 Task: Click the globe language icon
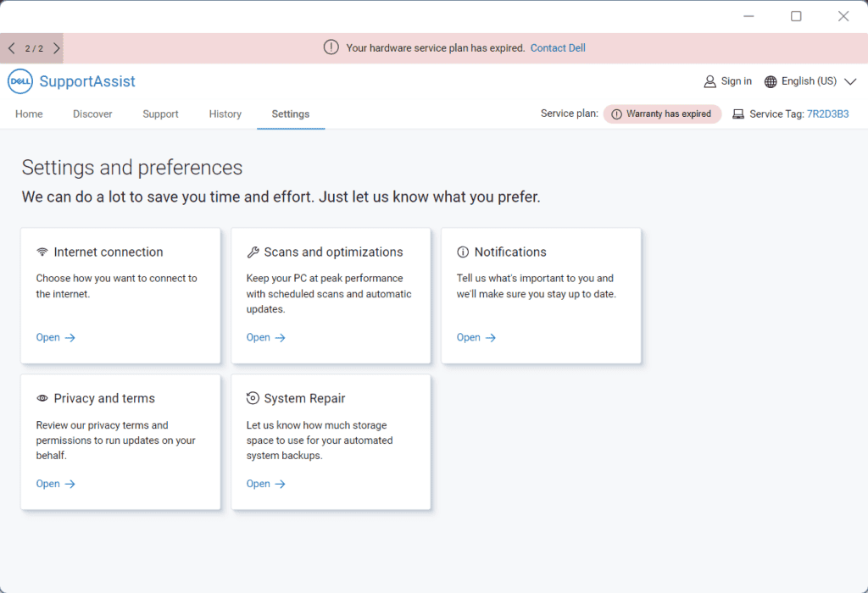tap(771, 81)
